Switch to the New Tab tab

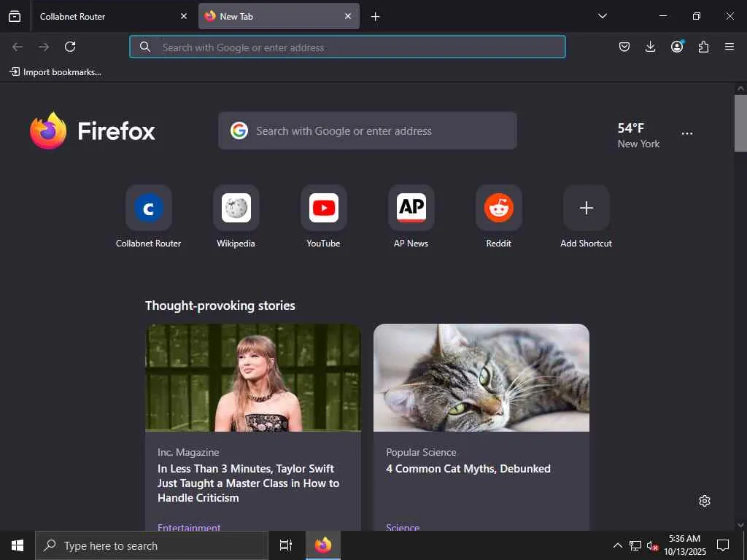[x=279, y=16]
